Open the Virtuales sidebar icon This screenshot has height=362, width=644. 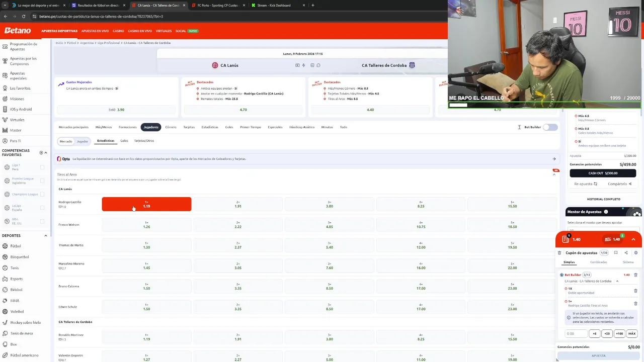[5, 120]
